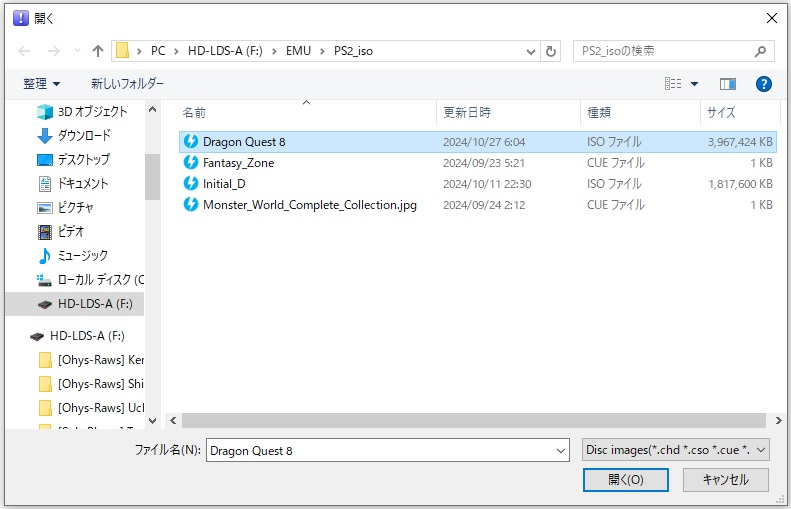
Task: Select the Monster_World_Complete_Collection.jpg file icon
Action: pos(191,204)
